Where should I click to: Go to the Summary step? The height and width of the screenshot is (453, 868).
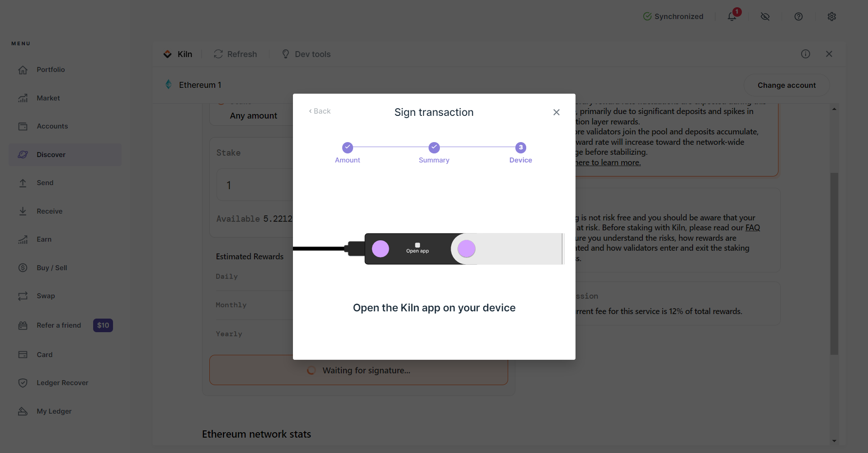[x=434, y=153]
